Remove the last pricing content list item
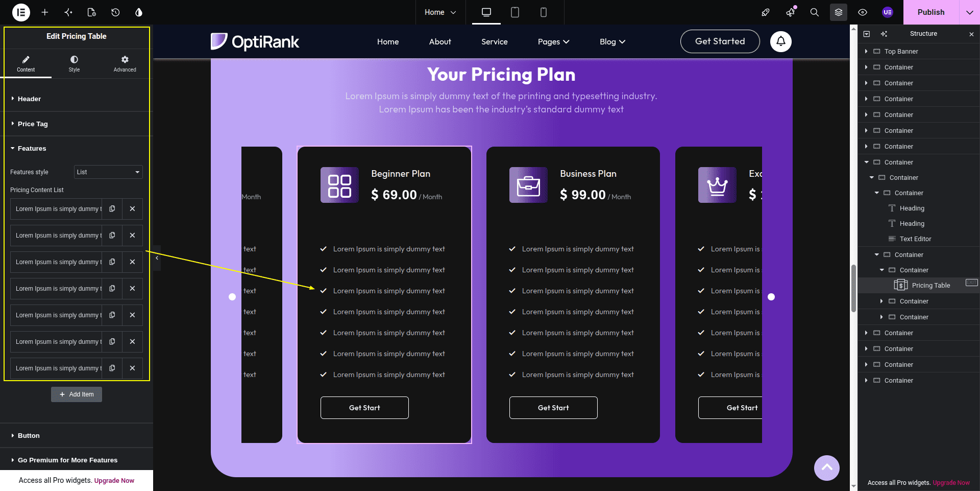Screen dimensions: 980x491 point(132,368)
